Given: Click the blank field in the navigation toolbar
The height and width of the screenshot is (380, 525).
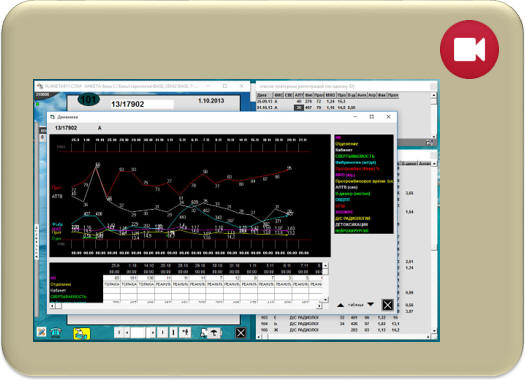Looking at the screenshot, I should (138, 333).
